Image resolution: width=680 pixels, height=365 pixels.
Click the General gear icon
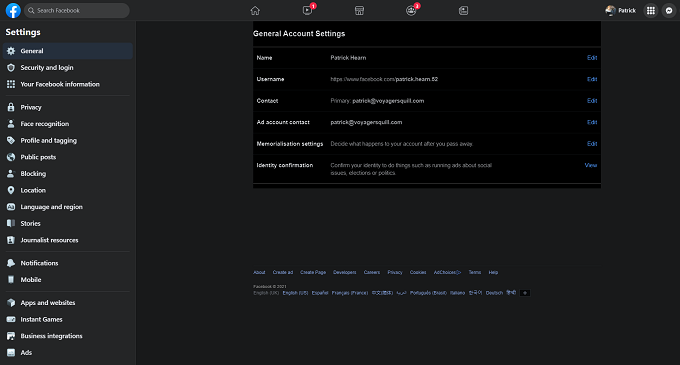click(x=11, y=51)
